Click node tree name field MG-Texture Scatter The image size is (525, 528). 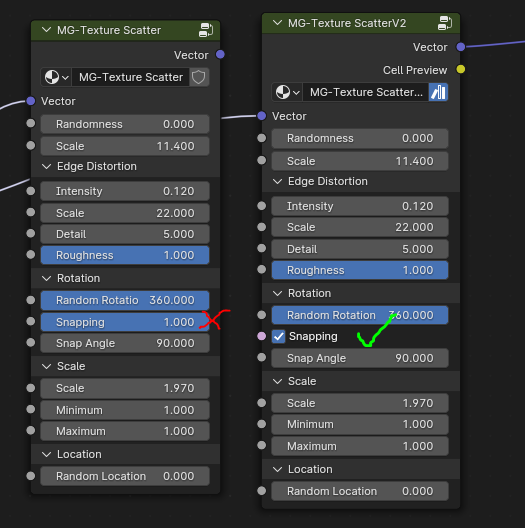pos(131,77)
